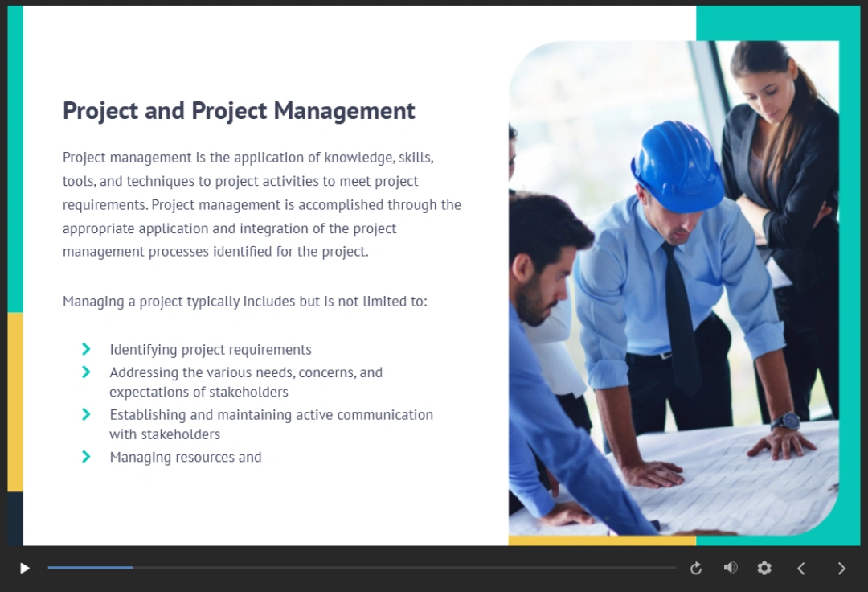Click the chevron bullet beside Managing resources

tap(86, 457)
